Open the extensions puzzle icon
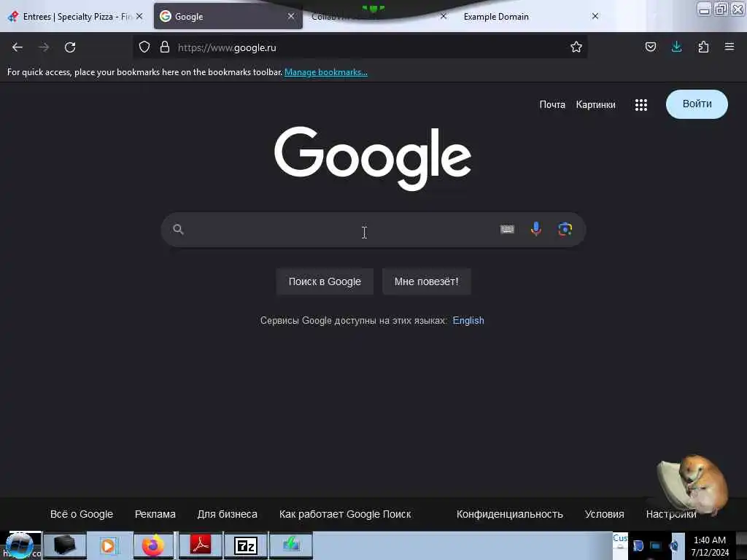The width and height of the screenshot is (747, 560). [x=703, y=47]
